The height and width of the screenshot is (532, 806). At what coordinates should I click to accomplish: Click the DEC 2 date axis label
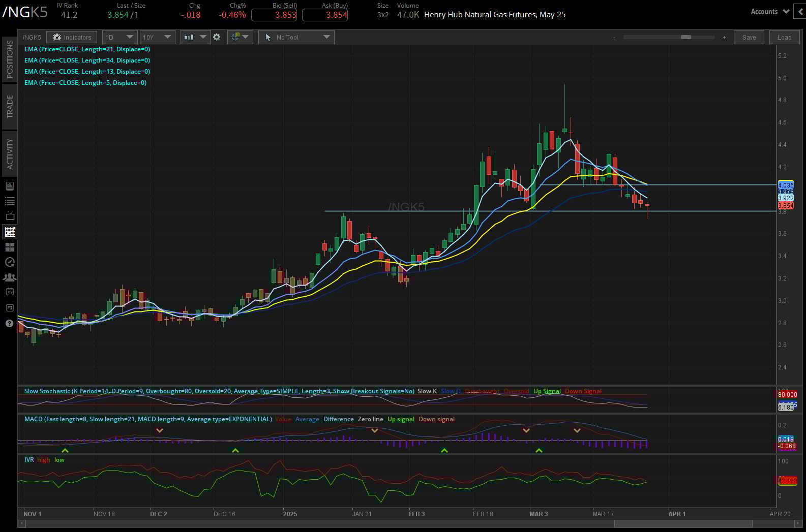159,514
